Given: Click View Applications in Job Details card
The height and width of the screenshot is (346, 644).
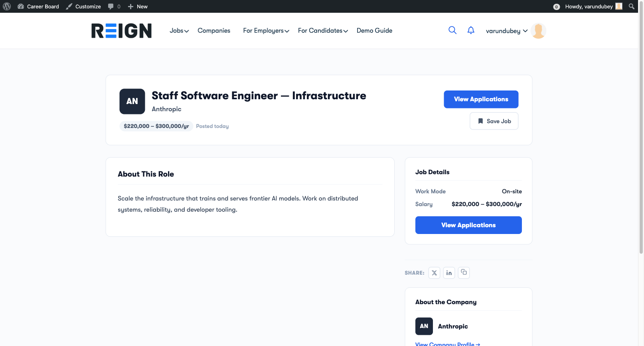Looking at the screenshot, I should [468, 225].
